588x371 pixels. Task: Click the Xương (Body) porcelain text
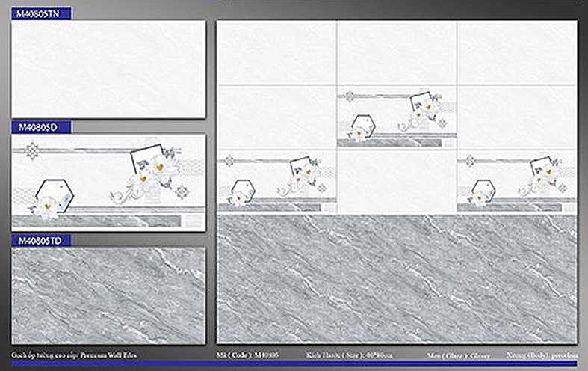click(x=542, y=355)
